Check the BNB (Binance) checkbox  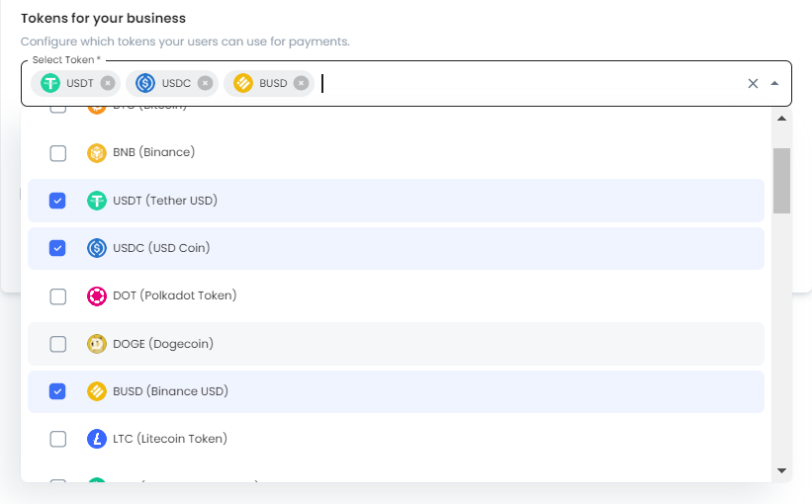tap(58, 153)
